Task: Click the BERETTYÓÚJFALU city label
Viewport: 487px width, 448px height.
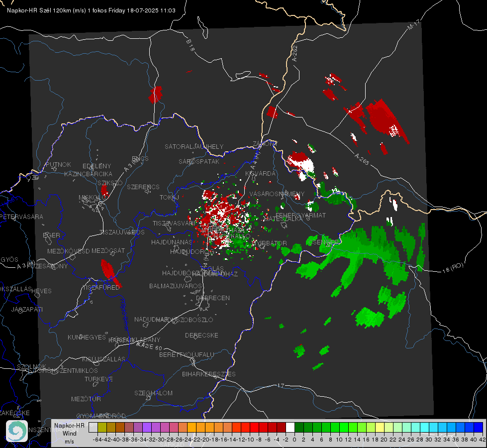Action: click(x=187, y=354)
